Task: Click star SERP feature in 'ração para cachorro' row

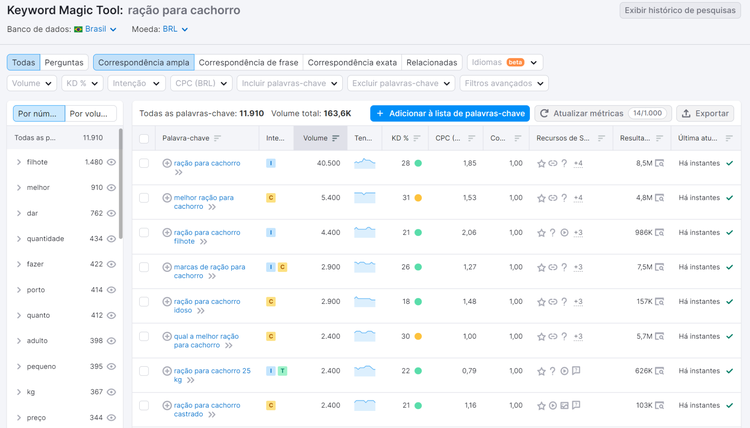Action: coord(541,164)
